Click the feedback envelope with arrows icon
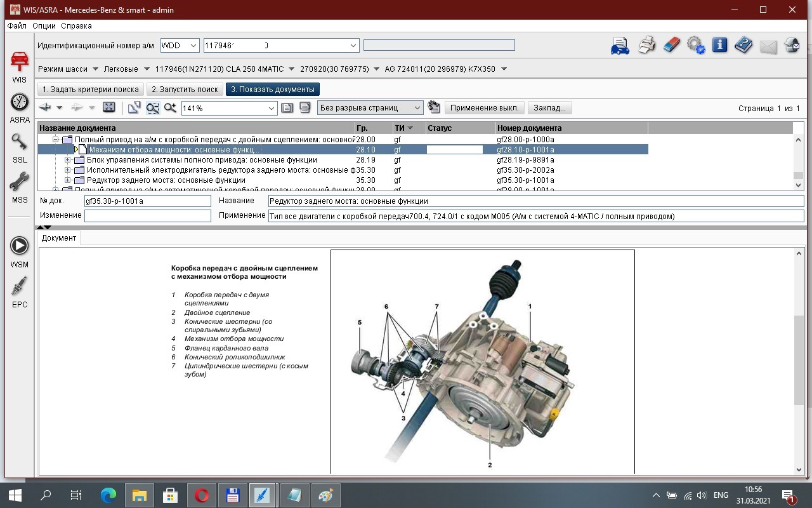This screenshot has width=812, height=508. tap(792, 46)
